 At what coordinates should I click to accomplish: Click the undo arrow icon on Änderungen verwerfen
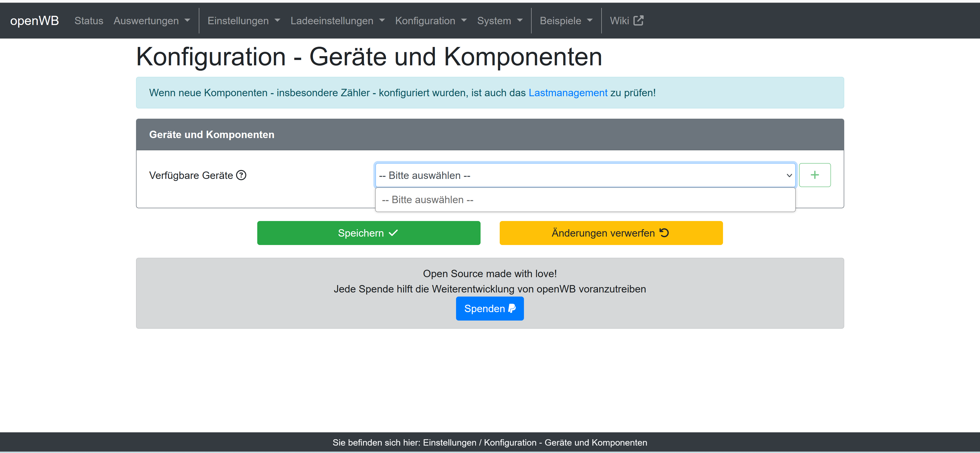click(x=664, y=233)
